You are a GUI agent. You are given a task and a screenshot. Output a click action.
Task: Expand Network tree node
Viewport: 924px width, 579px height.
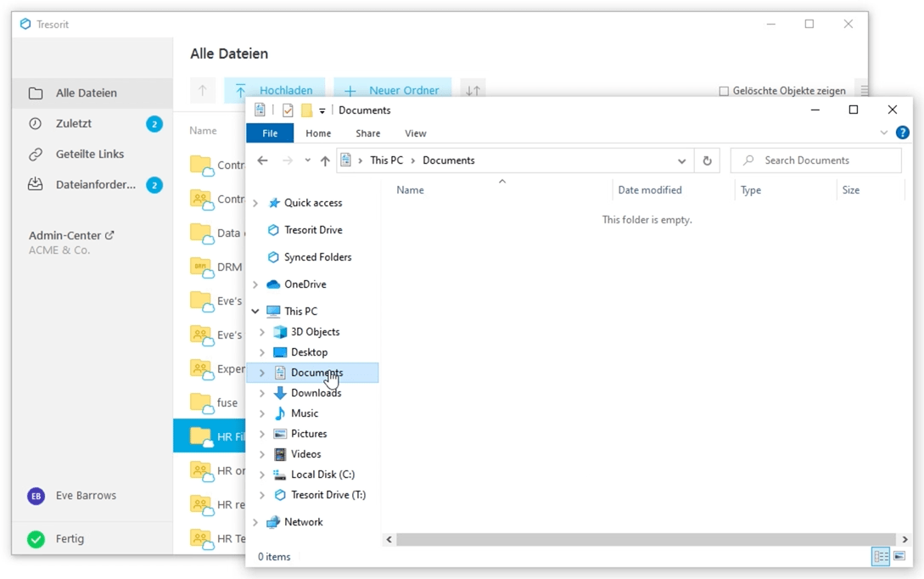[255, 522]
